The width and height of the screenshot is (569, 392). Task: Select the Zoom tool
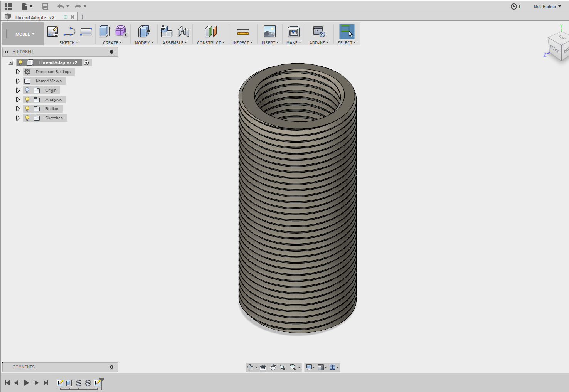[x=283, y=367]
